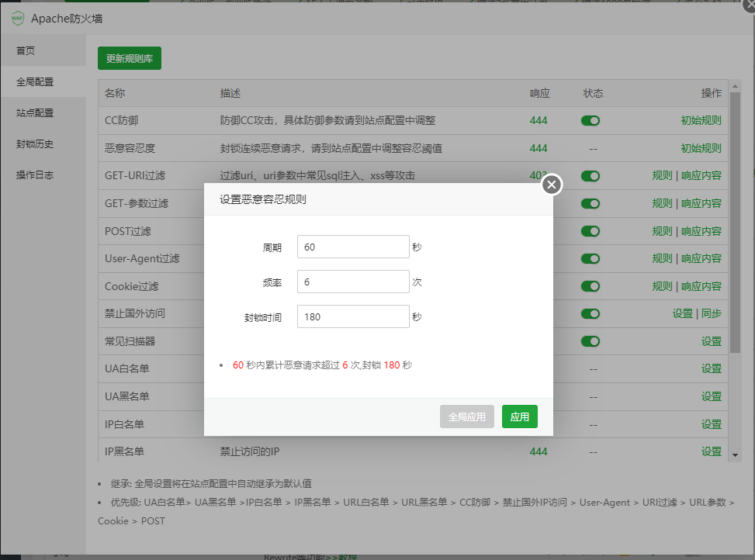
Task: Switch to 站点配置 sidebar tab
Action: (35, 113)
